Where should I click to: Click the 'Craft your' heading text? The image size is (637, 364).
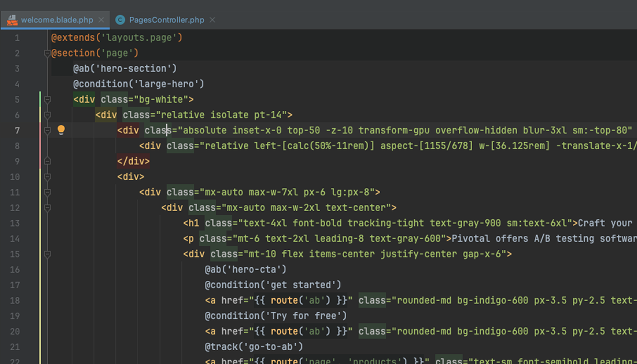coord(605,223)
